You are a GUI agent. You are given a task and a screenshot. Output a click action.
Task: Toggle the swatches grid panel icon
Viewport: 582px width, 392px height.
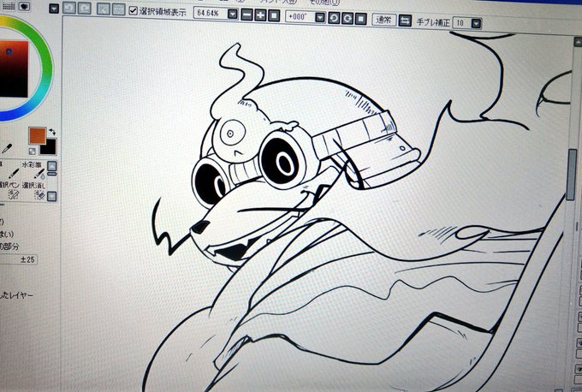pyautogui.click(x=9, y=6)
